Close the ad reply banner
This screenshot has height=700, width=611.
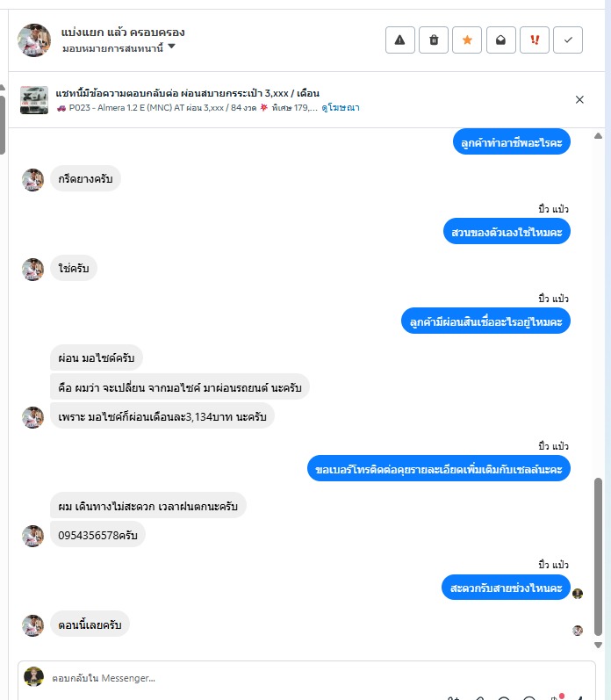tap(579, 99)
